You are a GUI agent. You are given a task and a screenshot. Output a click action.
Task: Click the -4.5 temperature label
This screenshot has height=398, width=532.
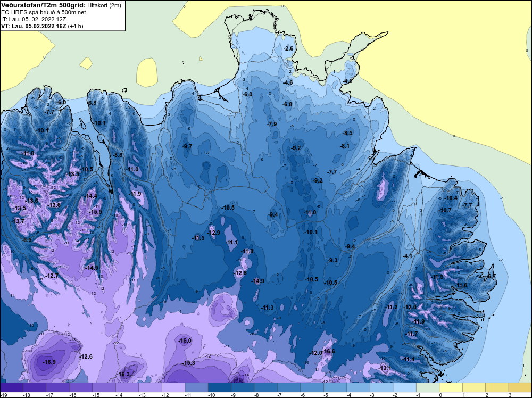[x=347, y=81]
